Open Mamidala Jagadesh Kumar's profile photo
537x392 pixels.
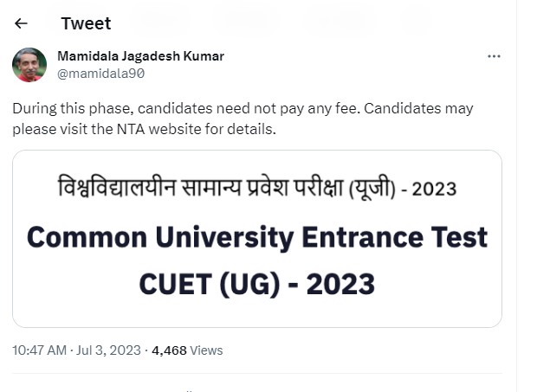(29, 65)
